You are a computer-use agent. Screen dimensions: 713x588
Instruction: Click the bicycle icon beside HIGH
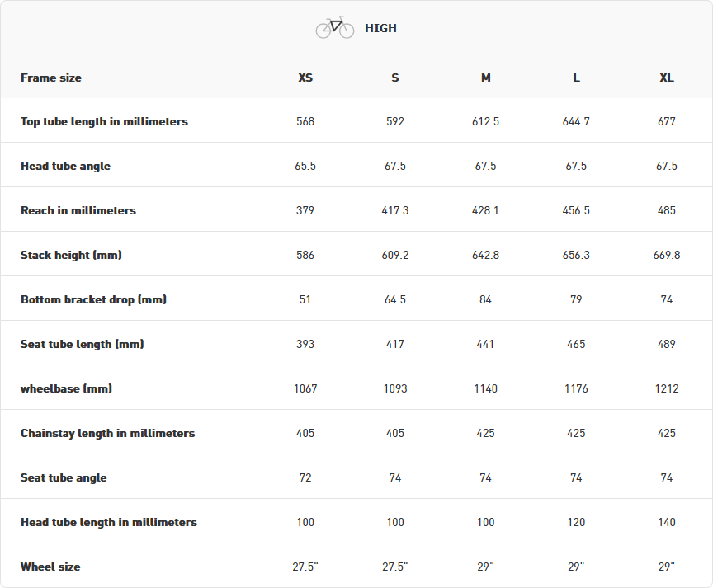click(334, 27)
